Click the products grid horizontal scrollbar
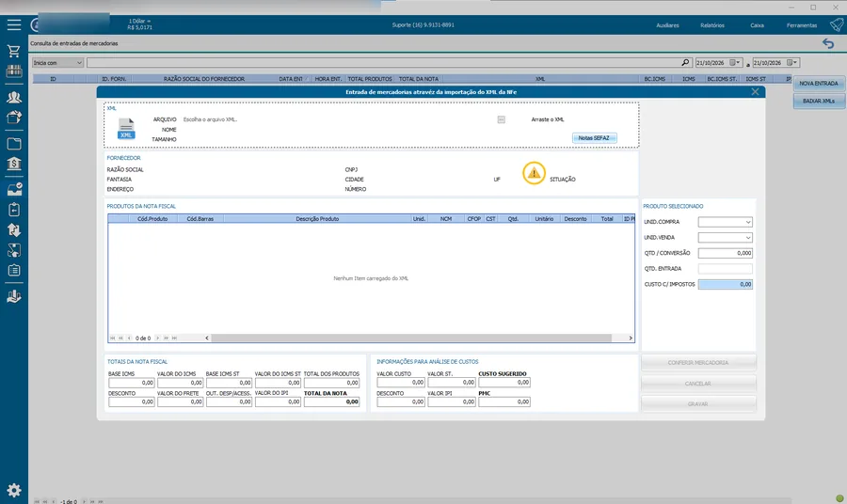 411,338
